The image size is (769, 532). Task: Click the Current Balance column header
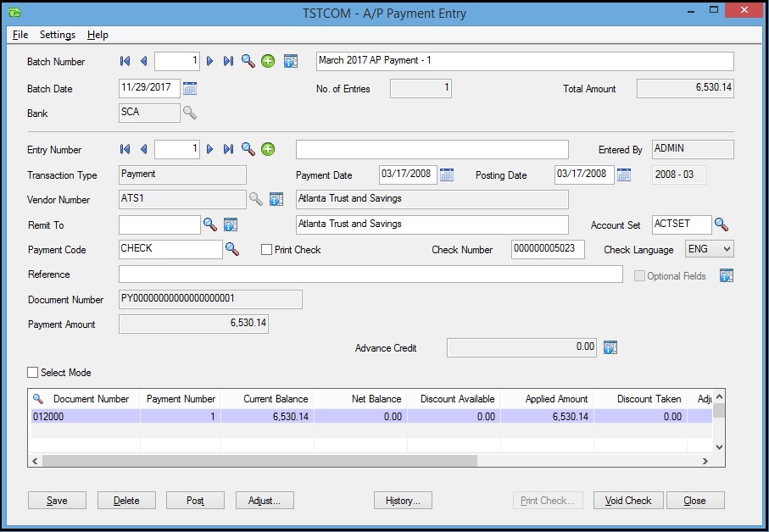267,399
